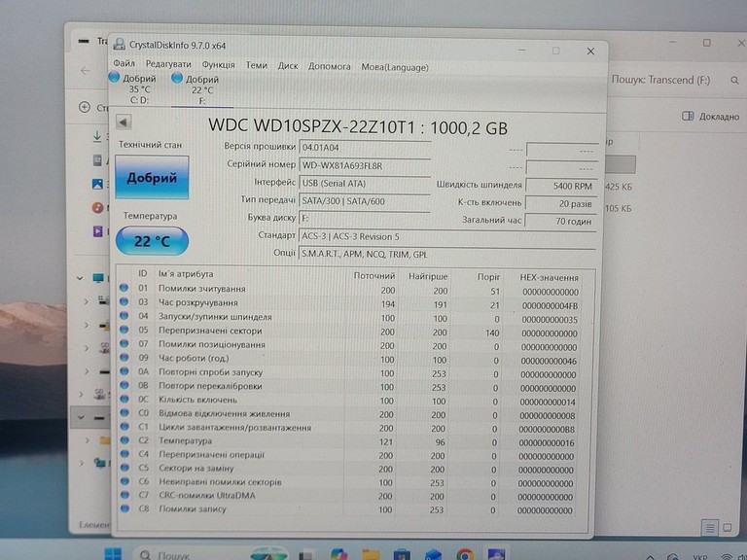Select the Помилки зчитування attribute name
Image resolution: width=747 pixels, height=560 pixels.
click(x=202, y=289)
